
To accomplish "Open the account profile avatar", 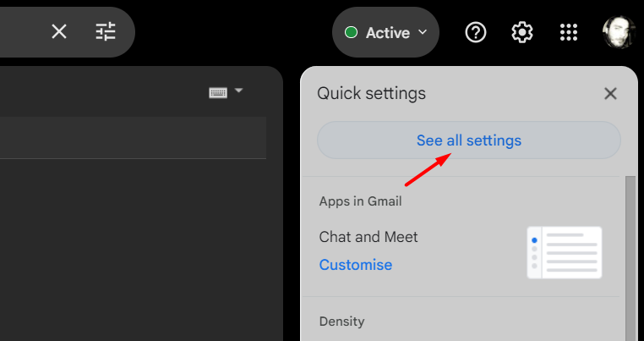I will 619,32.
